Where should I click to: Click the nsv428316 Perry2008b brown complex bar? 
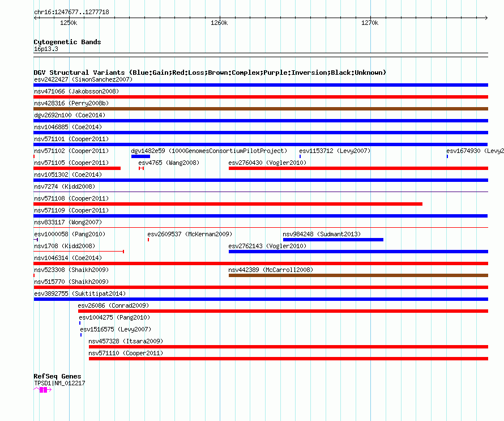(260, 109)
